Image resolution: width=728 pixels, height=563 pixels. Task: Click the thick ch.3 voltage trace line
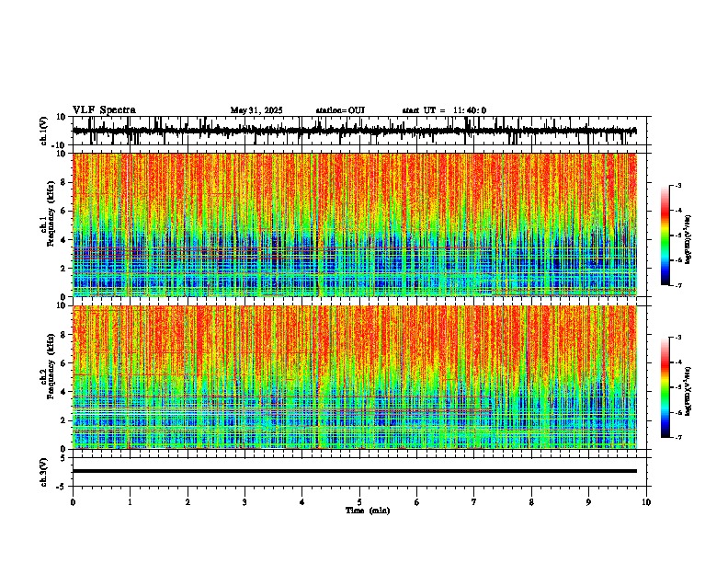[x=354, y=471]
